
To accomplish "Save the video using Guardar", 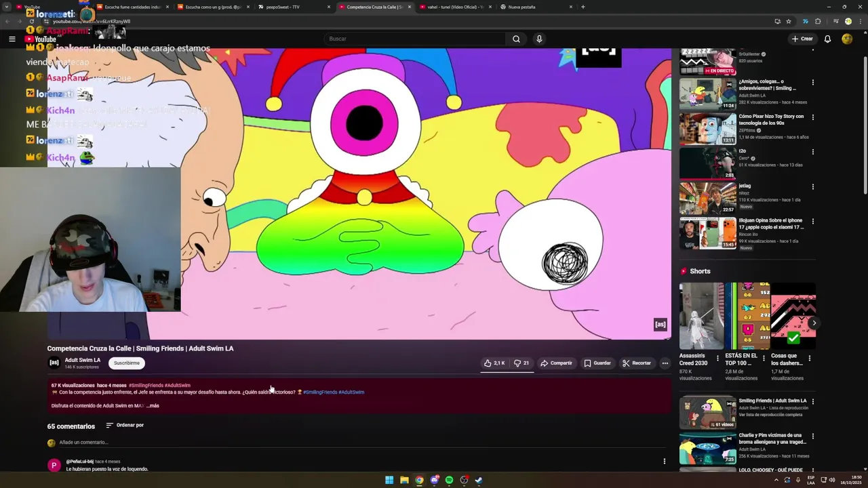I will click(597, 363).
